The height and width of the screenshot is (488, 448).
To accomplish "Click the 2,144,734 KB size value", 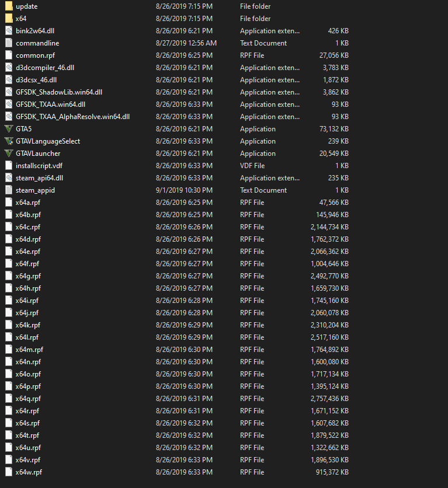I will click(x=329, y=227).
